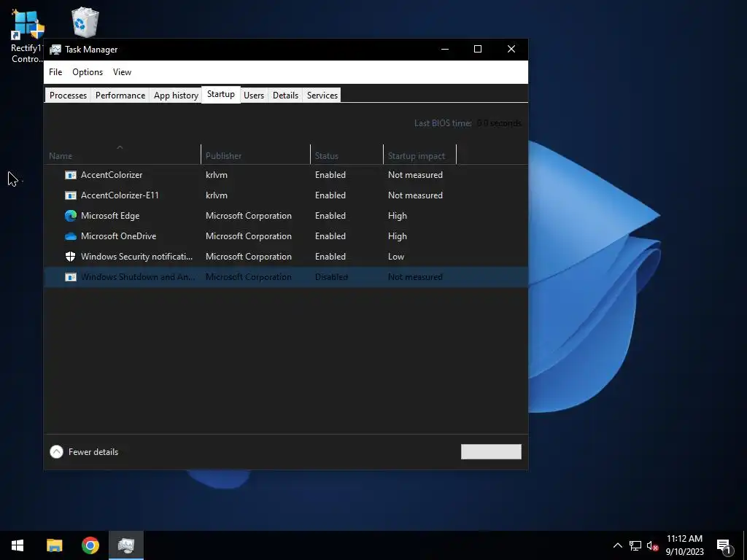This screenshot has height=560, width=747.
Task: Click the Microsoft OneDrive cloud icon
Action: 71,236
